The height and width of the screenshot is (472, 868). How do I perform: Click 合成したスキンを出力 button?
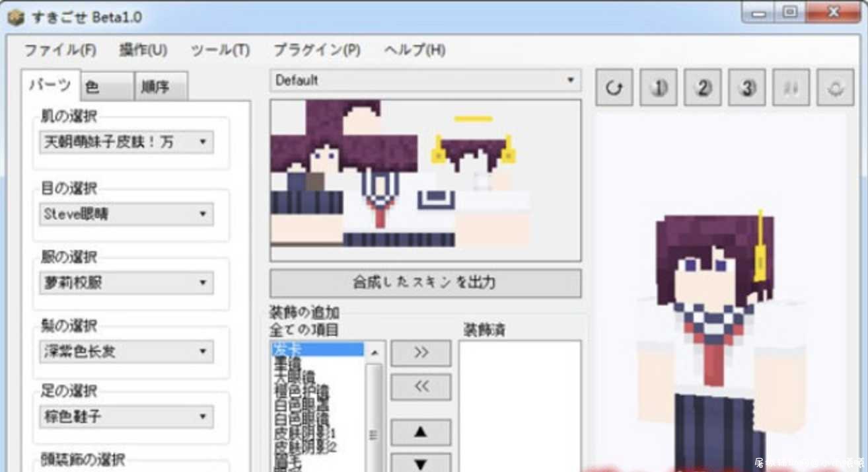pyautogui.click(x=425, y=283)
